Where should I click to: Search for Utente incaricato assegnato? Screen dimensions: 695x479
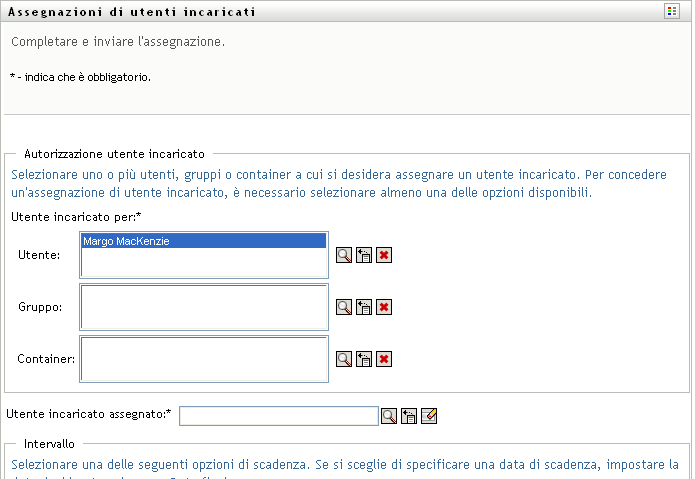(x=388, y=416)
